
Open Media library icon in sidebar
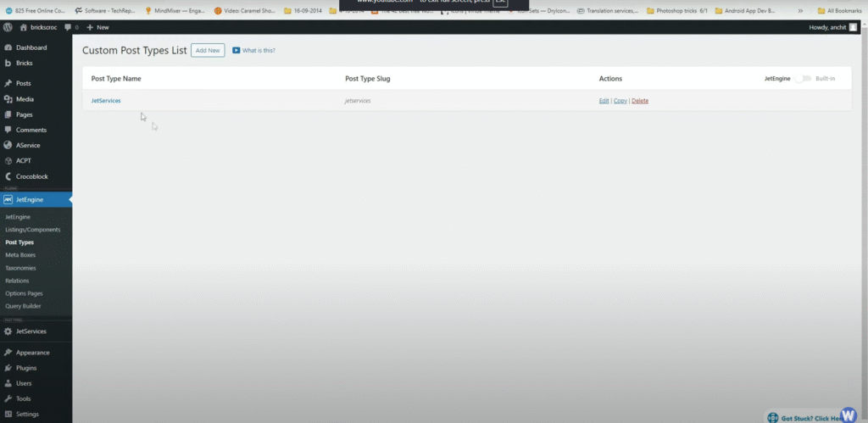pyautogui.click(x=8, y=99)
